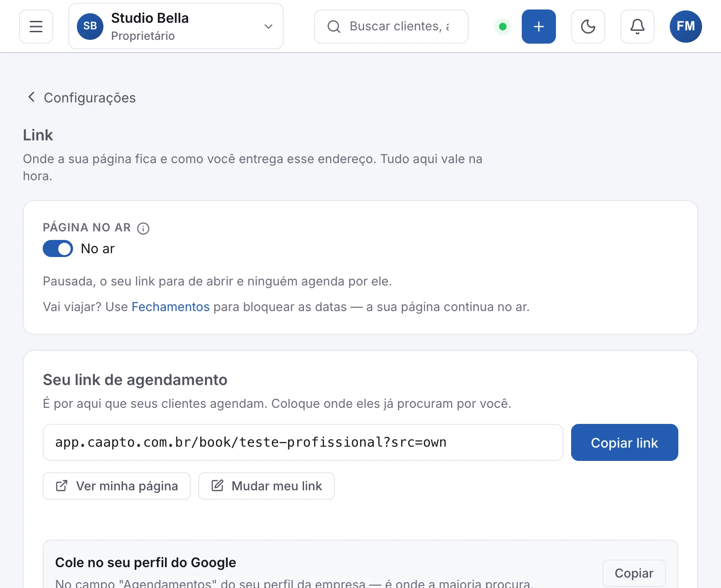721x588 pixels.
Task: Click the PÁGINA NO AR label
Action: click(x=87, y=228)
